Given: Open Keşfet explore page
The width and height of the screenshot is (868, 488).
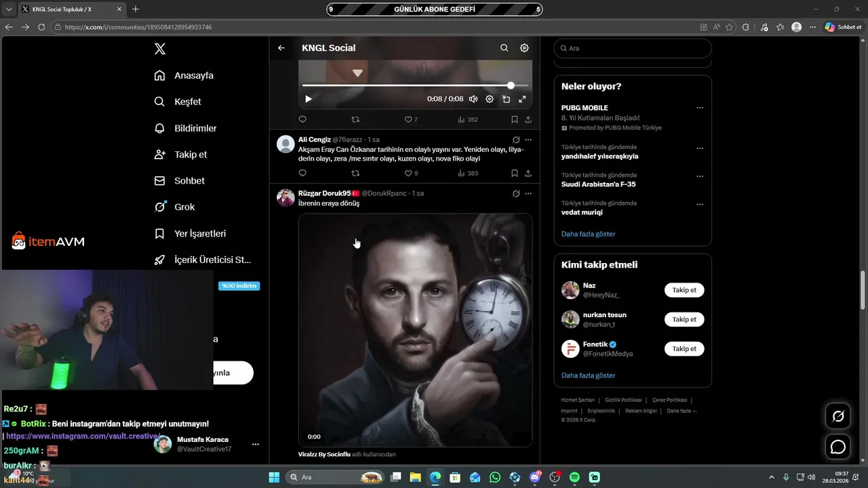Looking at the screenshot, I should [x=178, y=102].
